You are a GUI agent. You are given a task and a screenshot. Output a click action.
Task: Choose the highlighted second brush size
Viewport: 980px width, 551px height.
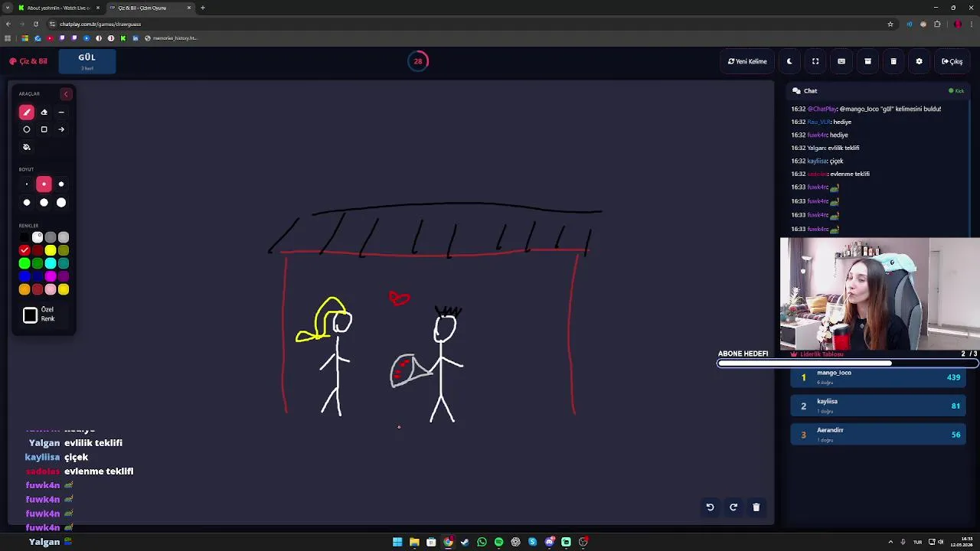(x=44, y=184)
